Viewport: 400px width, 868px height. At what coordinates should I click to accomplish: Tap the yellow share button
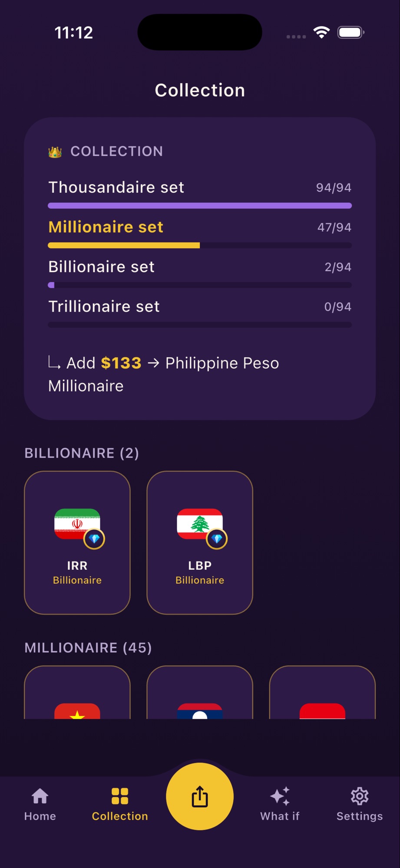point(200,796)
